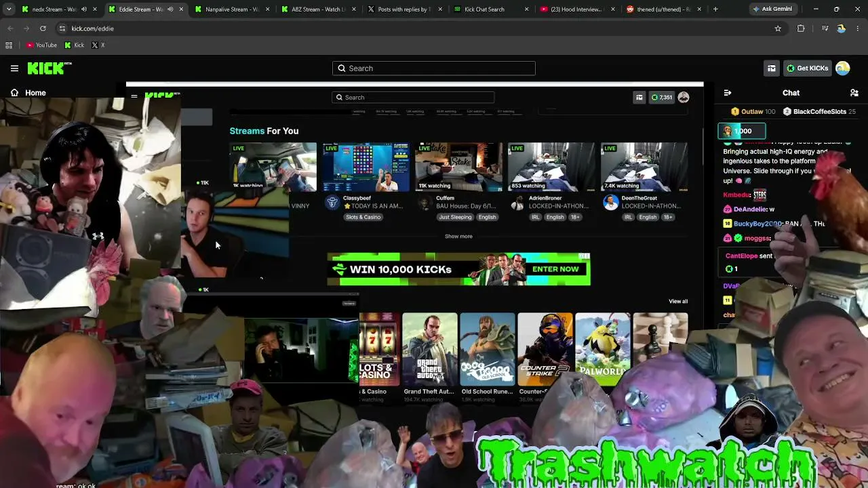Click the DeAndelie username in chat
Screen dimensions: 868x488
pyautogui.click(x=750, y=209)
